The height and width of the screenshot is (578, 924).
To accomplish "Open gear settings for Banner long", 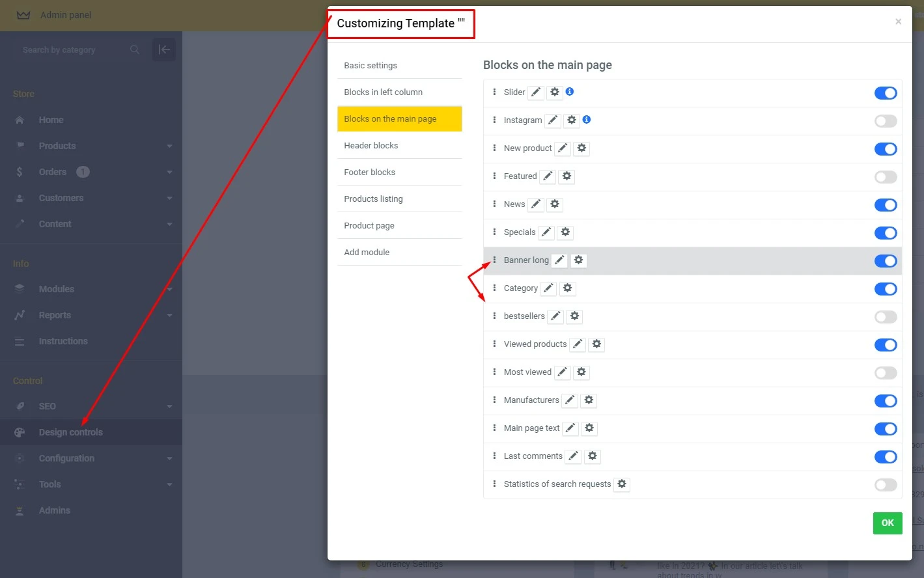I will [x=578, y=260].
